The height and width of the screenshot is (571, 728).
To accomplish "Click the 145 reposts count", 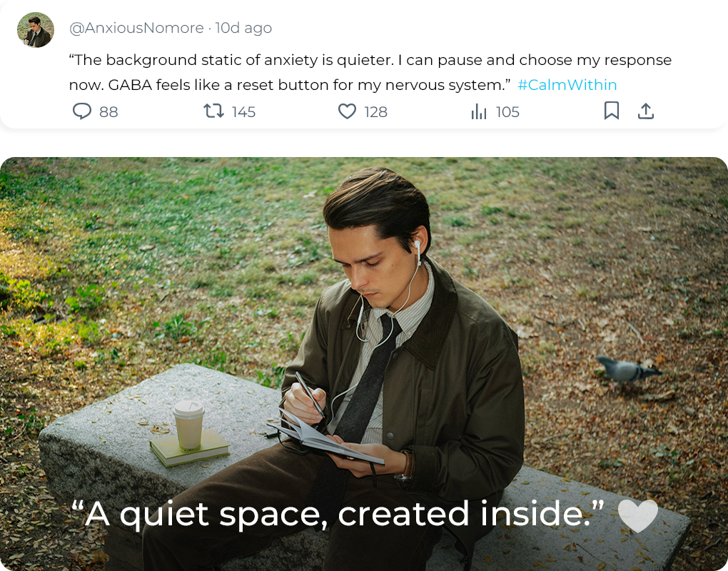I will pos(243,112).
